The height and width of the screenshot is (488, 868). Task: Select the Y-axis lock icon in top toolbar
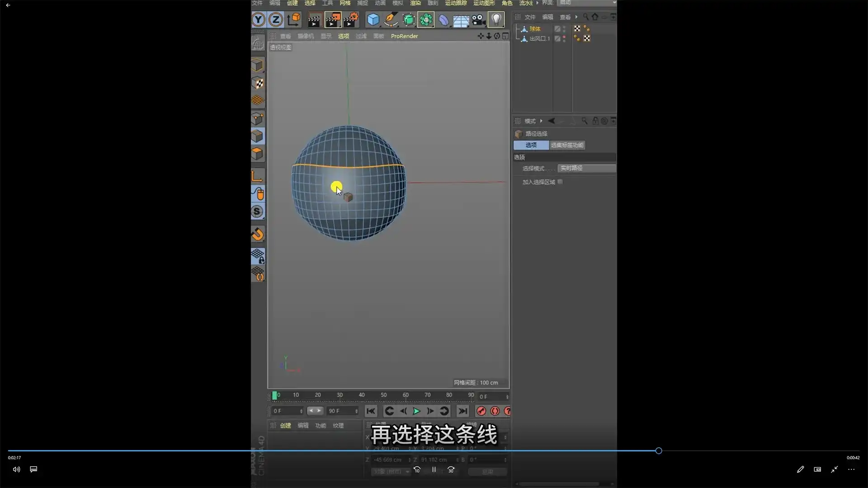[x=258, y=19]
